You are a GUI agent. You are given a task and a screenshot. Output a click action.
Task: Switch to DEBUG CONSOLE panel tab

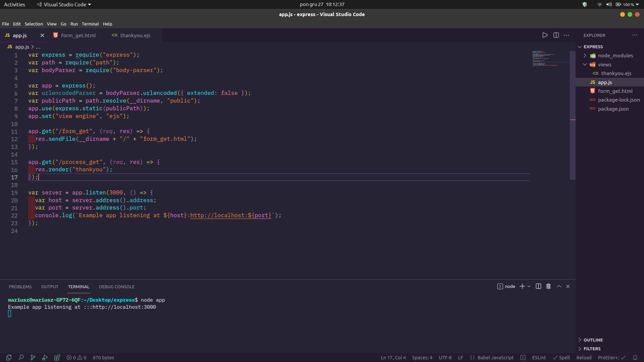[117, 287]
